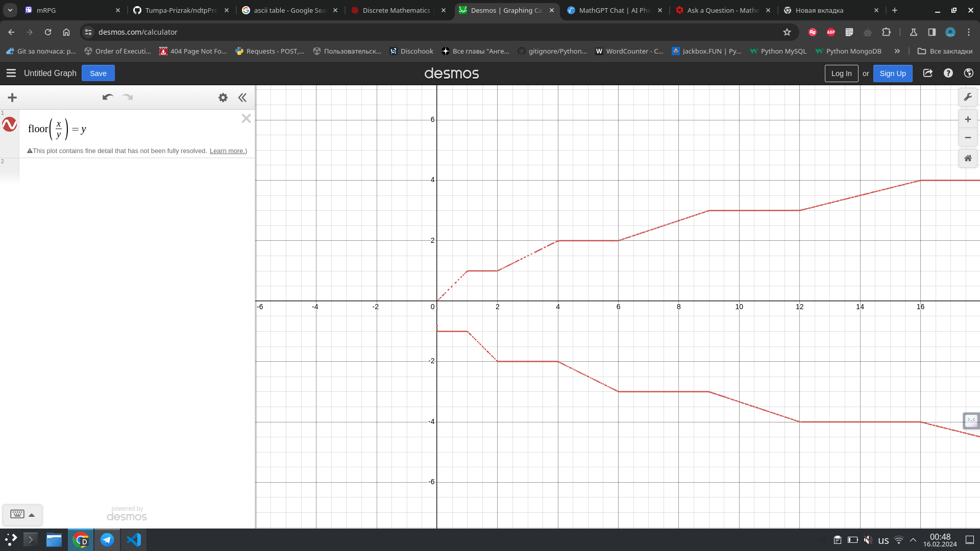Open expression list settings gear
980x551 pixels.
[223, 97]
